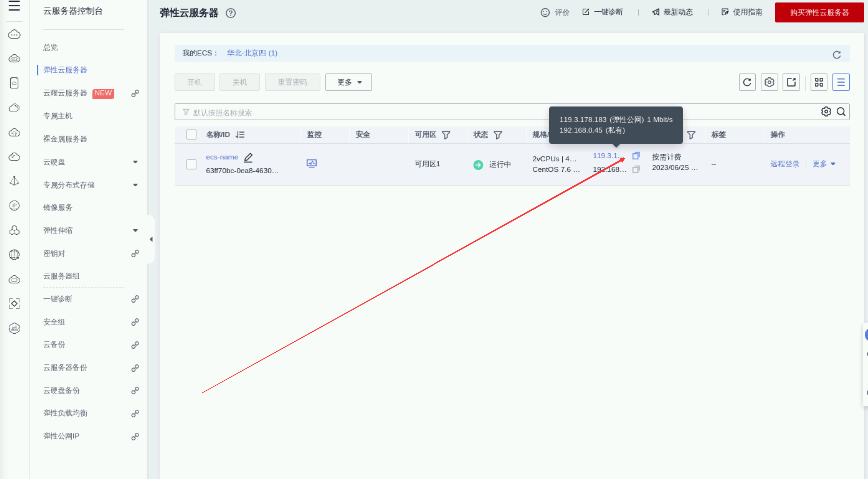
Task: Expand 专属分布式存储 sidebar submenu
Action: (135, 185)
